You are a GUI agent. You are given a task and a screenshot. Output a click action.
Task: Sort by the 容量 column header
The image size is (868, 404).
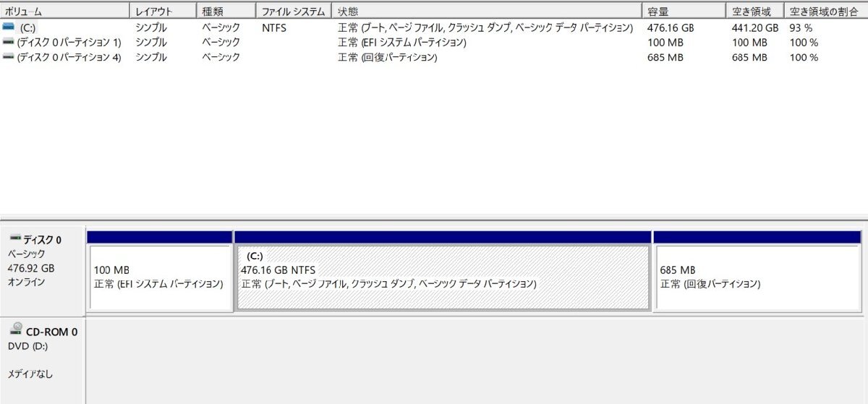[x=684, y=11]
